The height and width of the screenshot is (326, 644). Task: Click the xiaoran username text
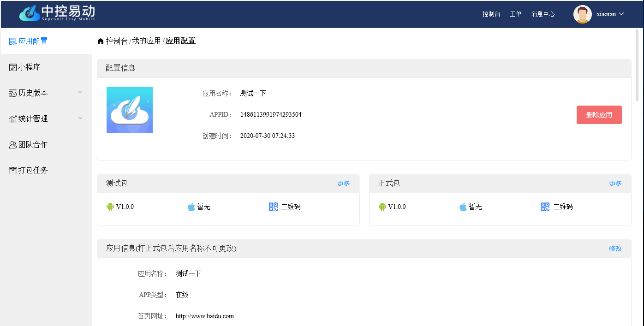606,14
